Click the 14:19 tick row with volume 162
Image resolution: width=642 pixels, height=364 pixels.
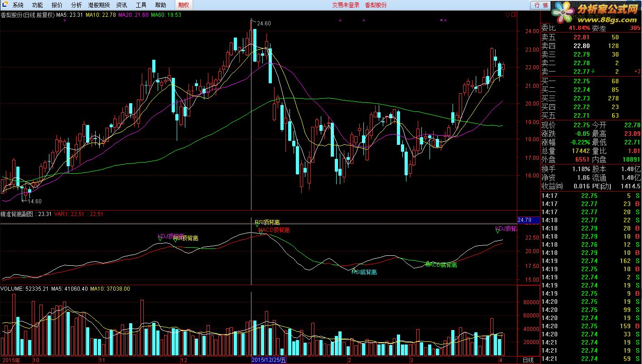[x=591, y=261]
